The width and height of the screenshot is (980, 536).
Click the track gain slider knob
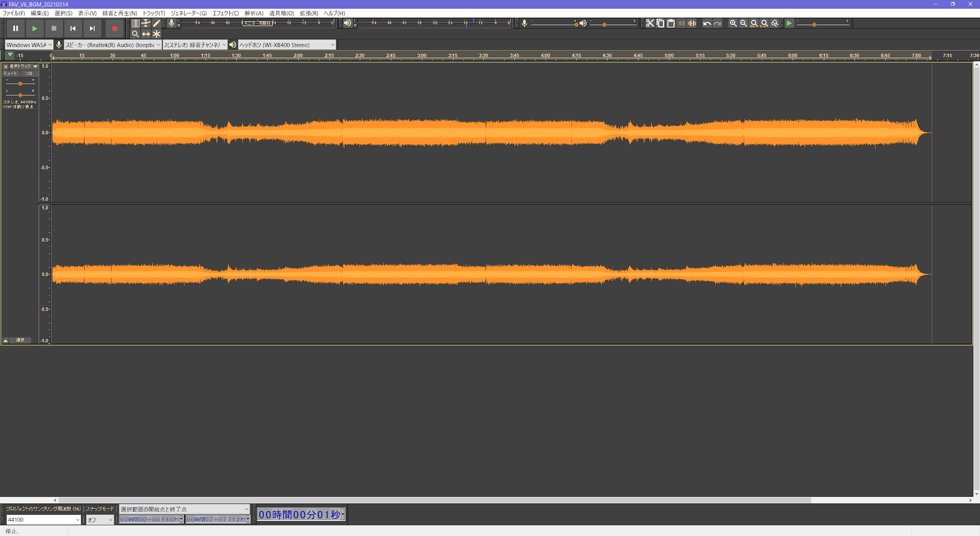[x=20, y=84]
